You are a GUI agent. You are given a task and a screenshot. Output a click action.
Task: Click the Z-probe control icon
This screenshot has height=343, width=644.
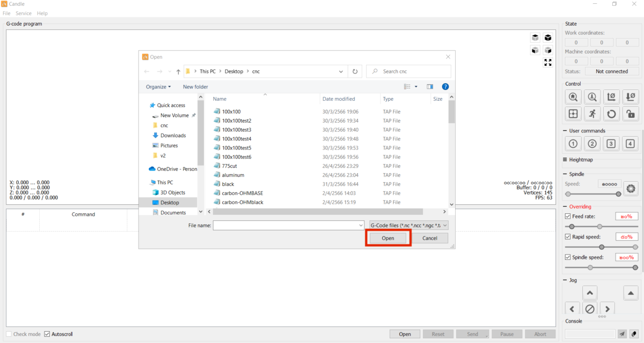pos(592,97)
